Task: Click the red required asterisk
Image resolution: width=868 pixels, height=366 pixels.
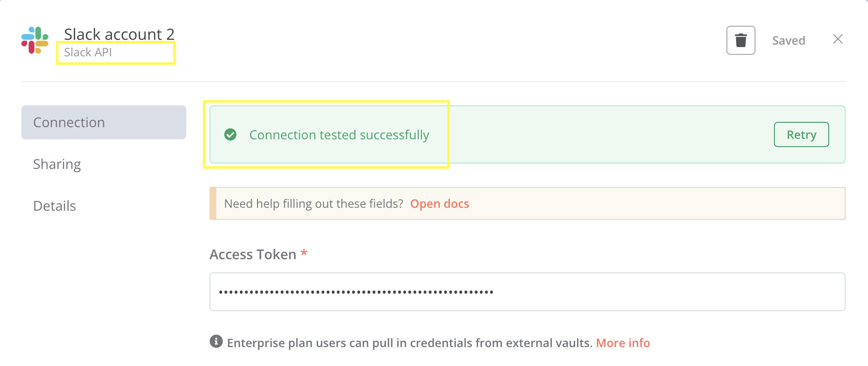Action: tap(304, 253)
